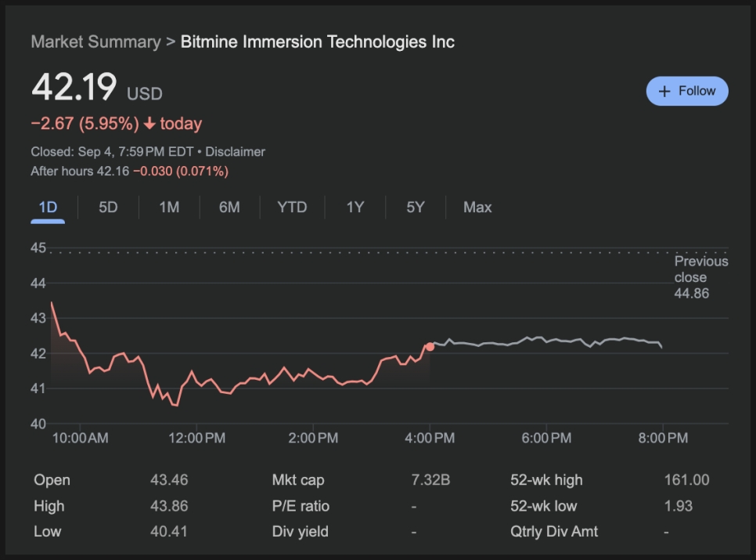Switch to the 5D chart tab
The image size is (756, 560).
coord(108,208)
